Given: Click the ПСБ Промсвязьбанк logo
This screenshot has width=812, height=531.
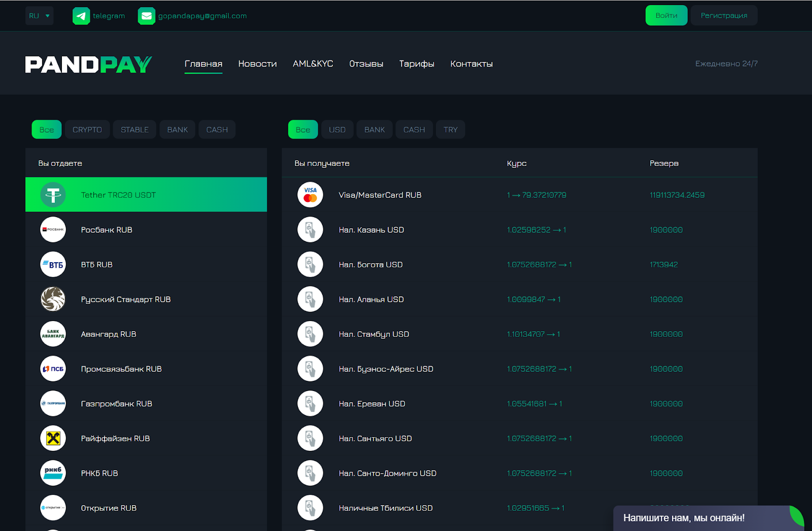Looking at the screenshot, I should (x=53, y=369).
